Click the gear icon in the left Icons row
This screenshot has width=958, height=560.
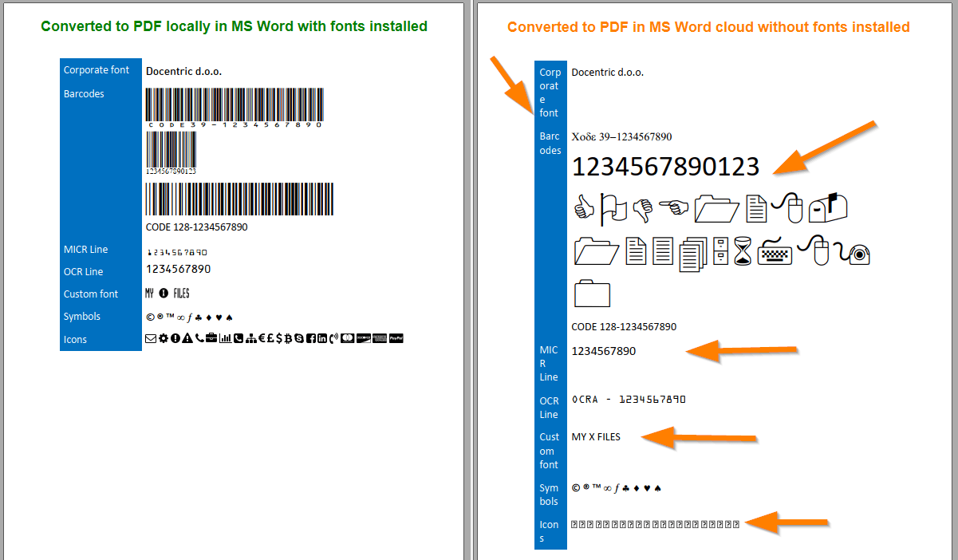point(164,338)
